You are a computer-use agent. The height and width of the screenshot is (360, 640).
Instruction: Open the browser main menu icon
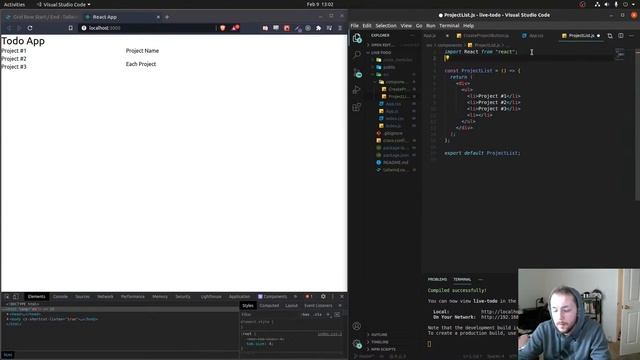340,28
